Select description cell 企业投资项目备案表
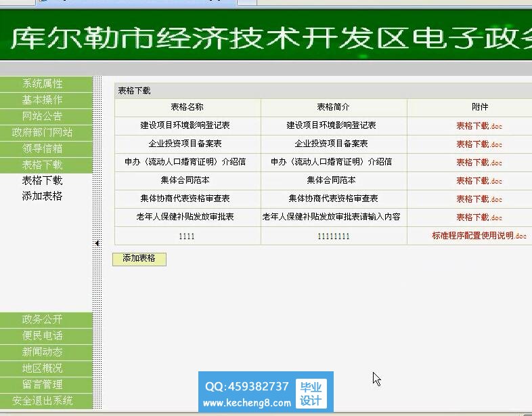This screenshot has width=532, height=416. point(334,144)
